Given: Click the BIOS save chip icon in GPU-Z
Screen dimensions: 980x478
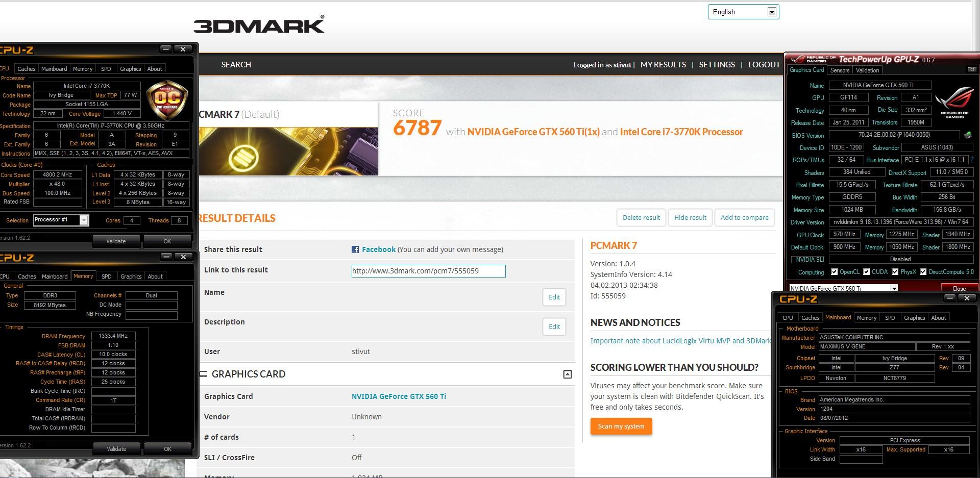Looking at the screenshot, I should pyautogui.click(x=967, y=135).
